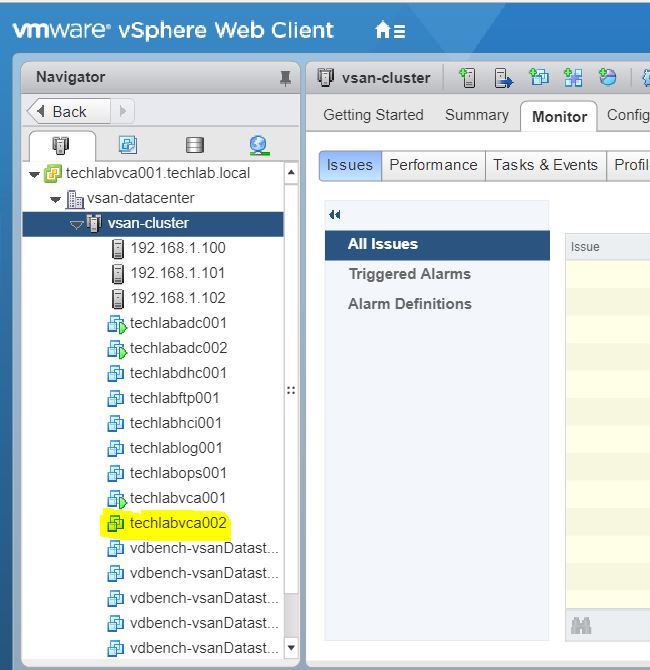Select the Monitor tab
The image size is (650, 670).
coord(559,116)
